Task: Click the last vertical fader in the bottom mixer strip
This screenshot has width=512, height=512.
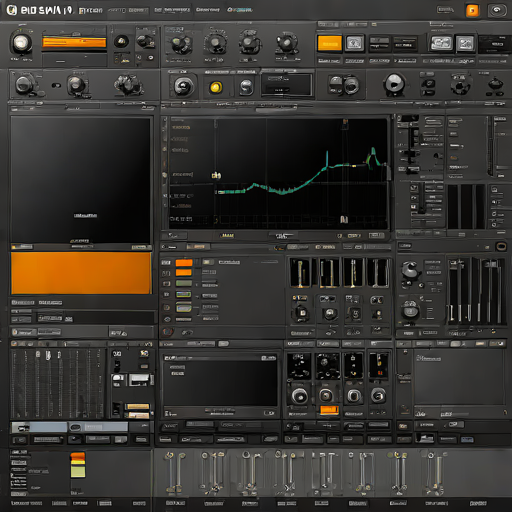Action: (435, 474)
